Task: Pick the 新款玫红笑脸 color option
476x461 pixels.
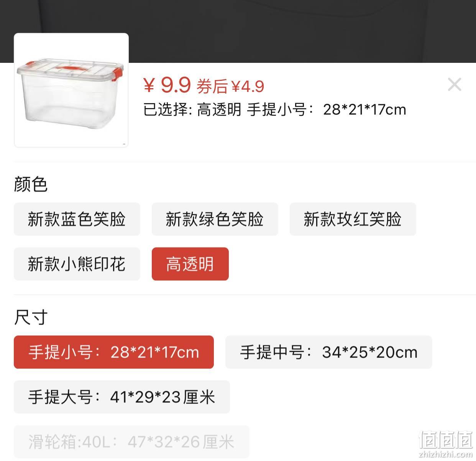Action: [353, 219]
